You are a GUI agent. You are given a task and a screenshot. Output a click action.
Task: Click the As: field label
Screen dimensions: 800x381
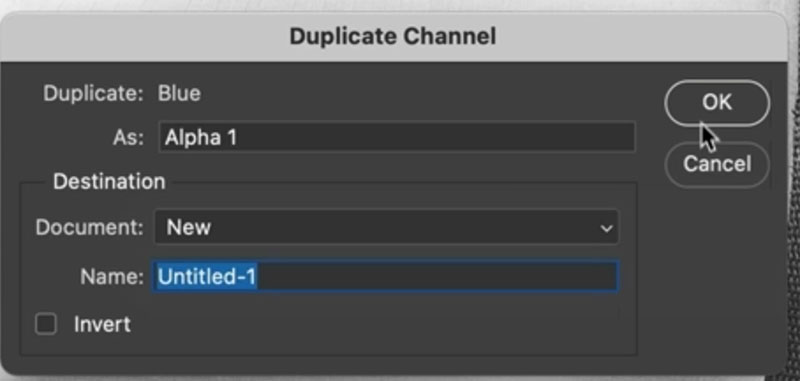coord(129,137)
